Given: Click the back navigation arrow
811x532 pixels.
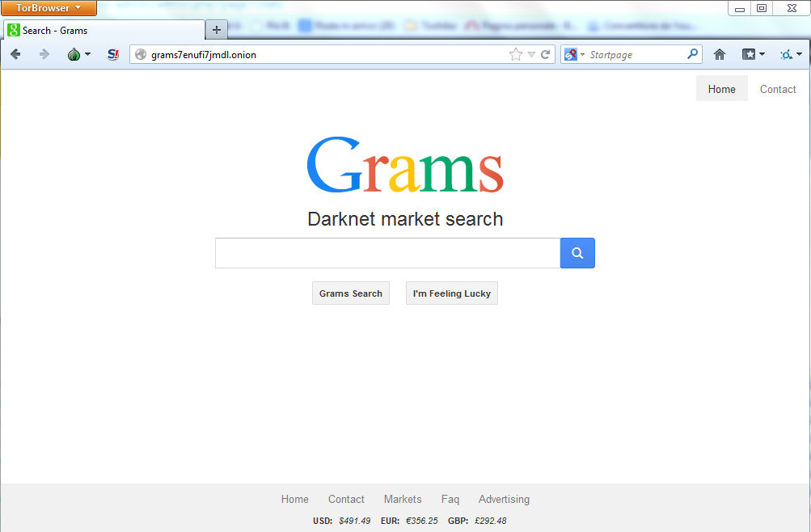Looking at the screenshot, I should [x=15, y=54].
